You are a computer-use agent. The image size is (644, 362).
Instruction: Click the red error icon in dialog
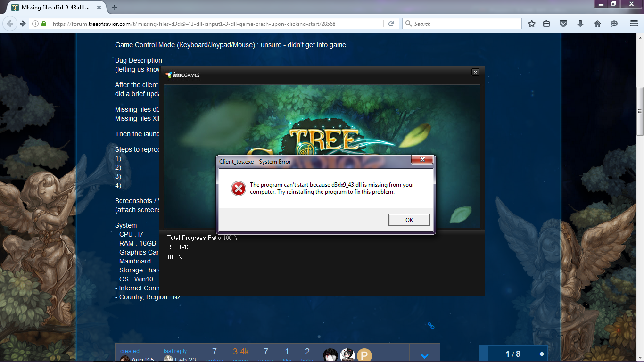coord(239,189)
